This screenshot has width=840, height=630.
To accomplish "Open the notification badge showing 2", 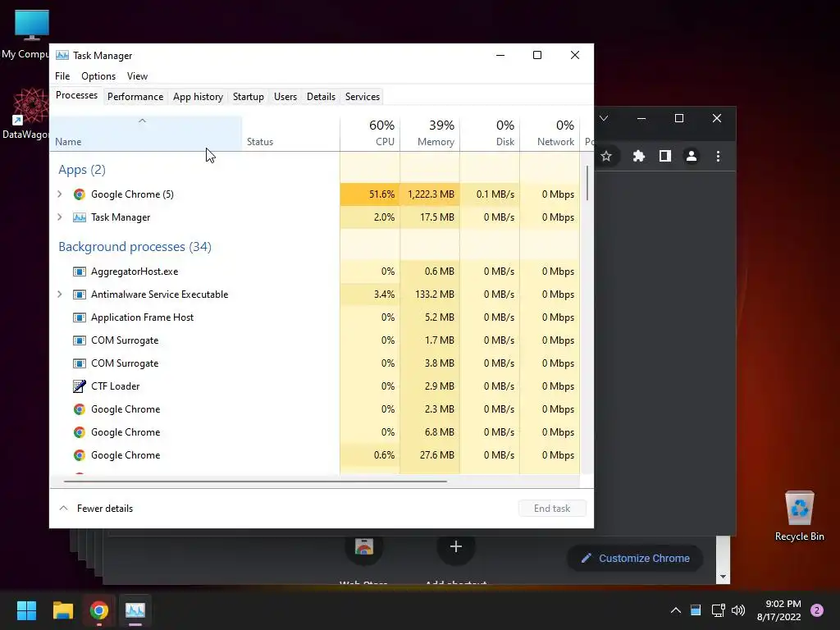I will click(x=817, y=610).
